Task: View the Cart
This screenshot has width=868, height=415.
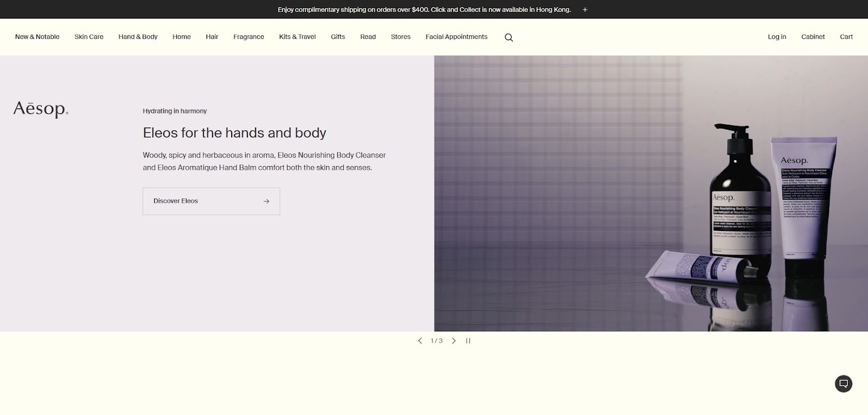Action: (x=846, y=37)
